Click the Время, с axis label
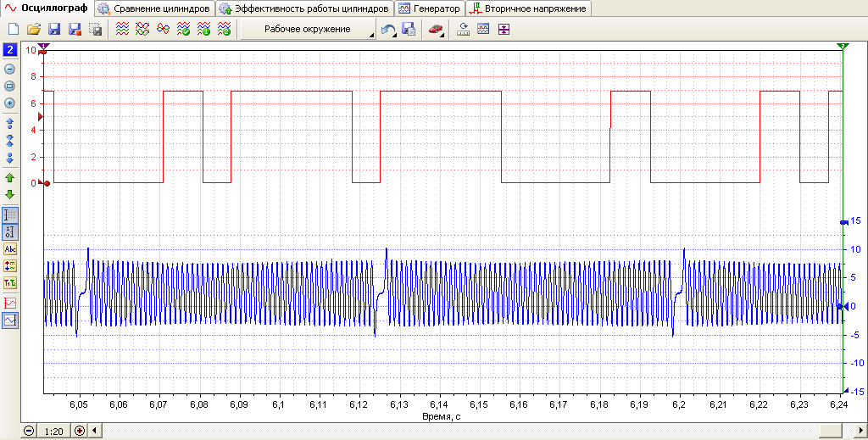868x440 pixels. [x=441, y=416]
